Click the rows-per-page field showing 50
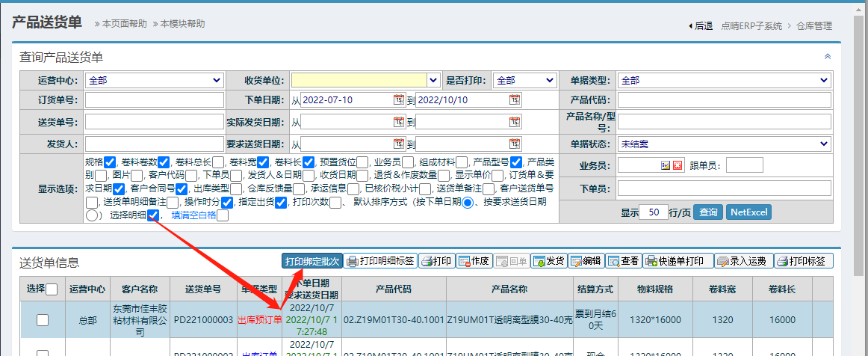The height and width of the screenshot is (356, 868). click(x=653, y=212)
